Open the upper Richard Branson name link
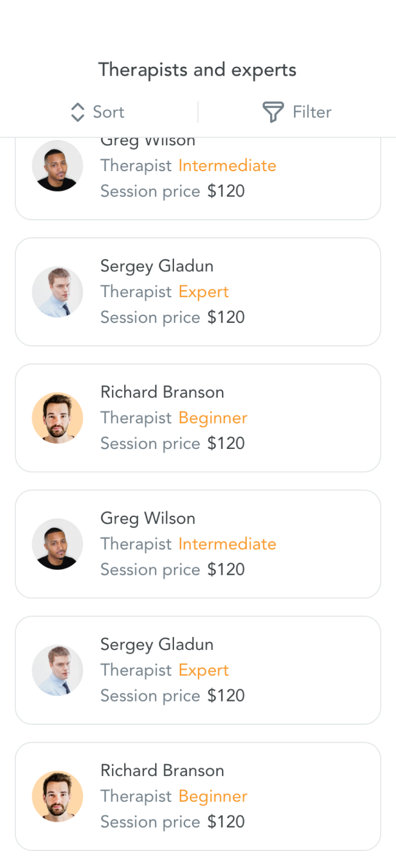396x868 pixels. point(162,392)
